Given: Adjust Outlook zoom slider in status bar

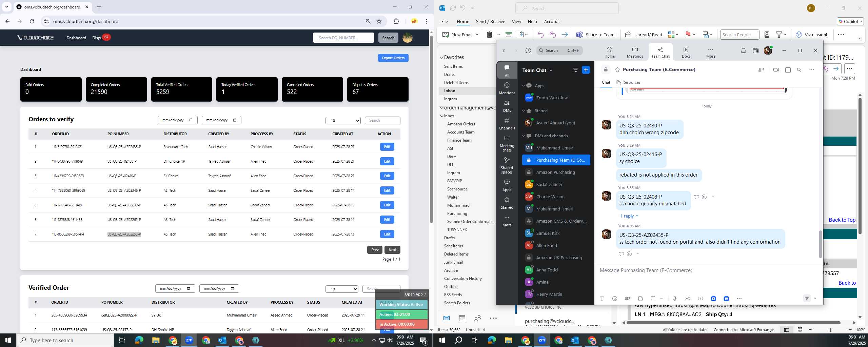Looking at the screenshot, I should [x=830, y=330].
